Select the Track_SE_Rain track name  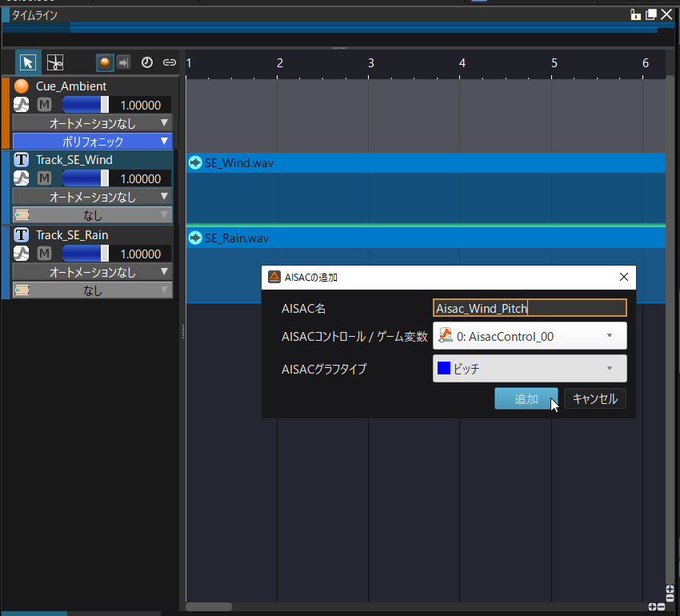72,234
